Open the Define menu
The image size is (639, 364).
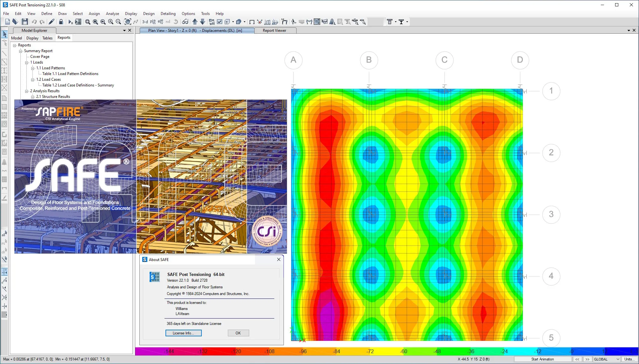click(47, 14)
